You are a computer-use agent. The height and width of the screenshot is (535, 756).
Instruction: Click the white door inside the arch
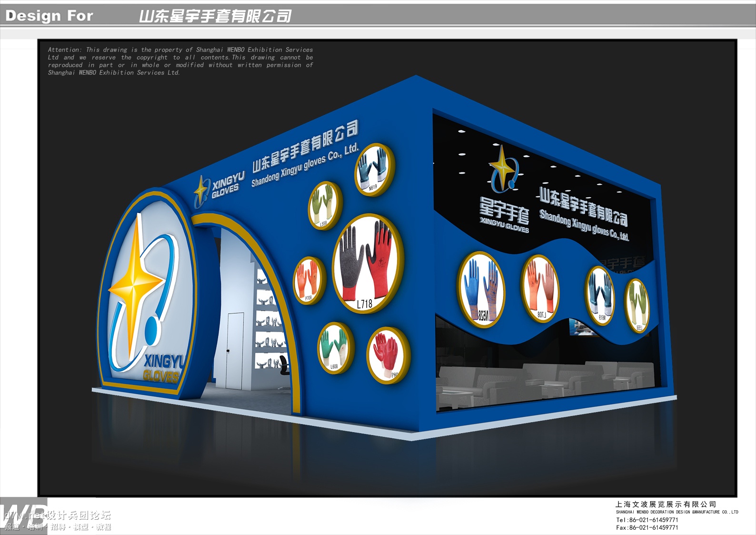(235, 350)
